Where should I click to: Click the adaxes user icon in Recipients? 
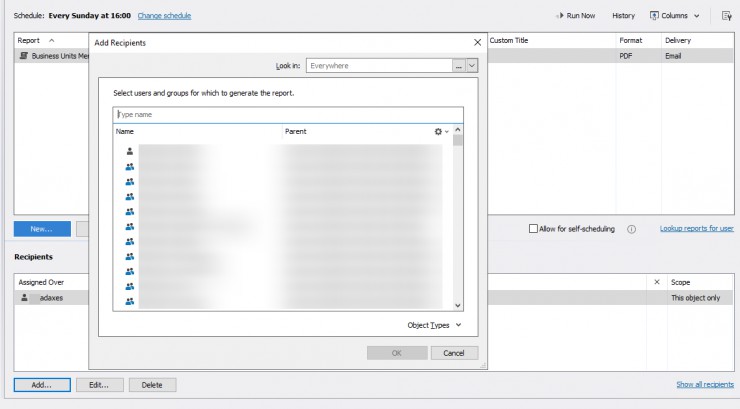click(x=25, y=297)
